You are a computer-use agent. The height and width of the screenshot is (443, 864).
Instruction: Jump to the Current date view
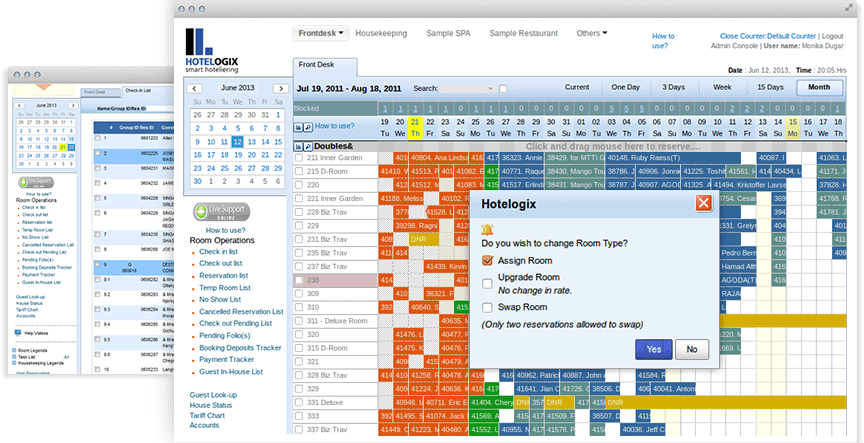point(577,87)
